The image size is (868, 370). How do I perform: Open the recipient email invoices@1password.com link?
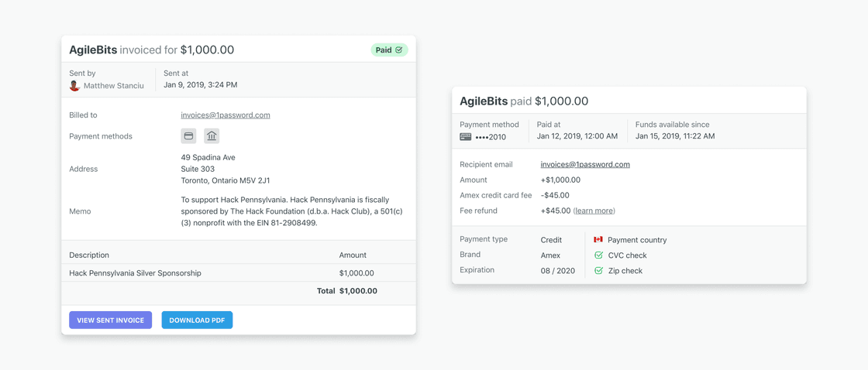(x=585, y=165)
